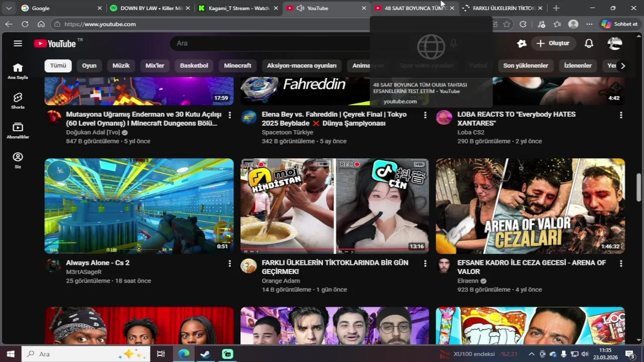The image size is (644, 362).
Task: Open Abonelikler in the left sidebar
Action: click(18, 131)
